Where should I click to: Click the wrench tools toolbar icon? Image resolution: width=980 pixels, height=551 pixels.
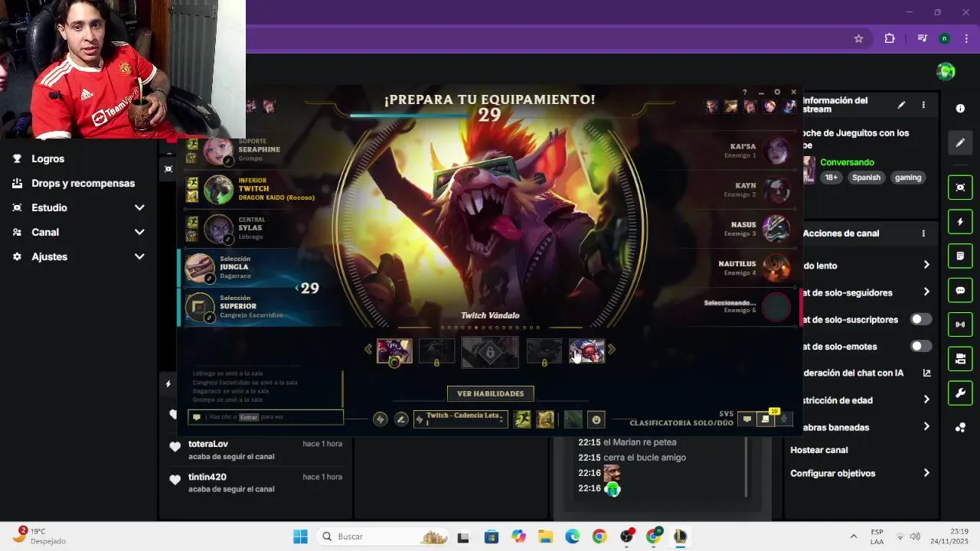[x=960, y=393]
